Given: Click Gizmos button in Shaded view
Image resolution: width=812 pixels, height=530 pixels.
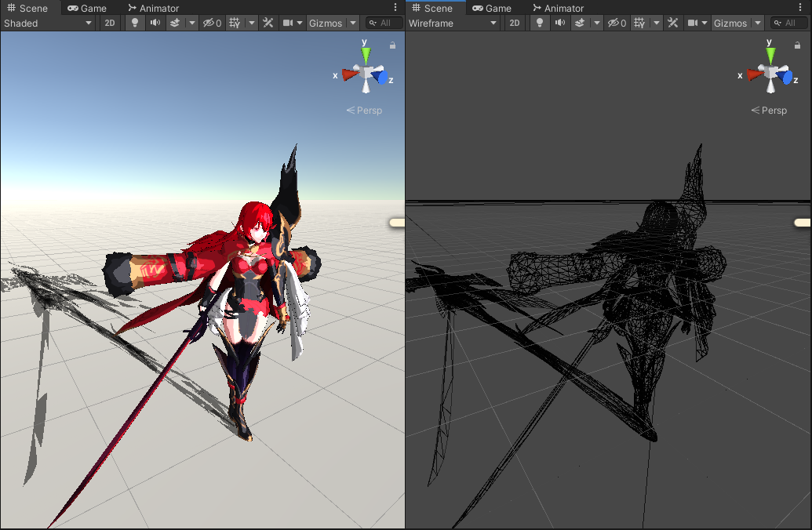Looking at the screenshot, I should pos(326,23).
